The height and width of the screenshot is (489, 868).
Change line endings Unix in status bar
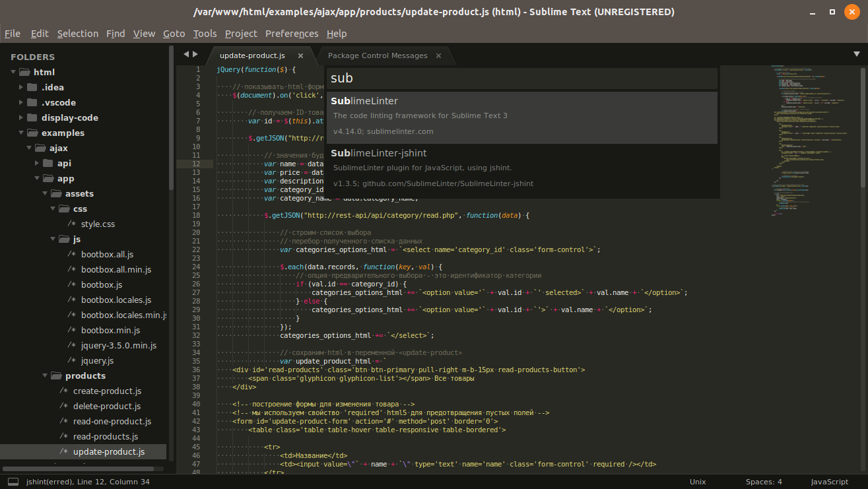click(x=698, y=482)
